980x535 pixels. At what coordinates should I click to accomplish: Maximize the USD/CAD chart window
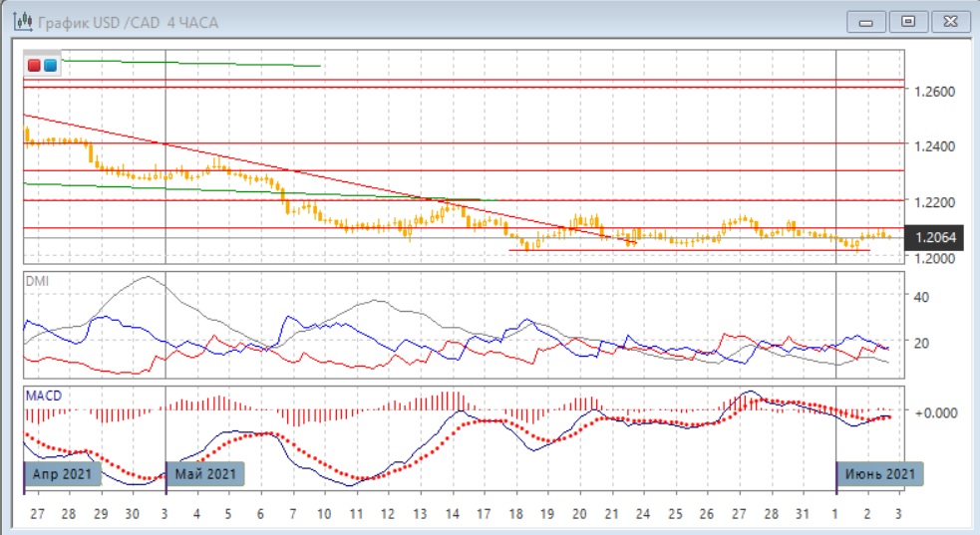point(908,21)
